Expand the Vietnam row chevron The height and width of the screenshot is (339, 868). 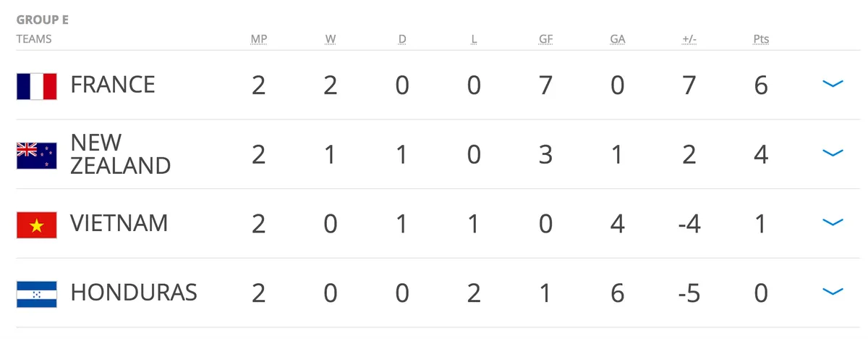[833, 222]
